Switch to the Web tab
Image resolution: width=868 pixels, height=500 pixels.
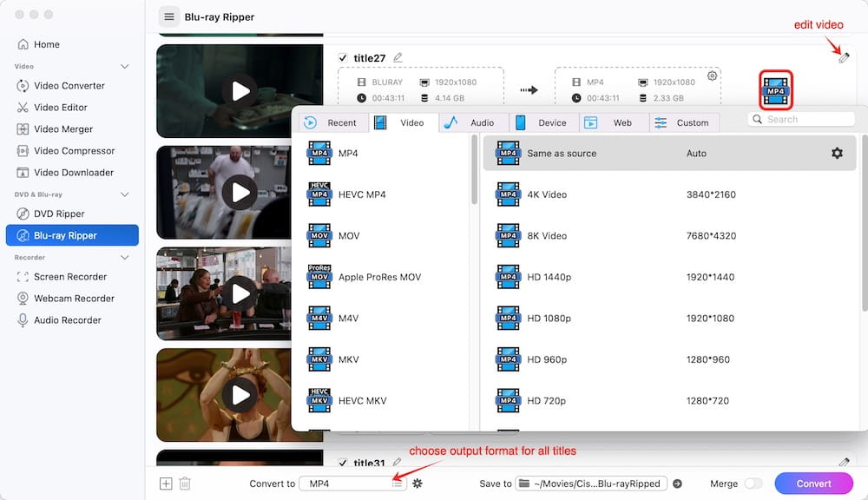tap(614, 122)
